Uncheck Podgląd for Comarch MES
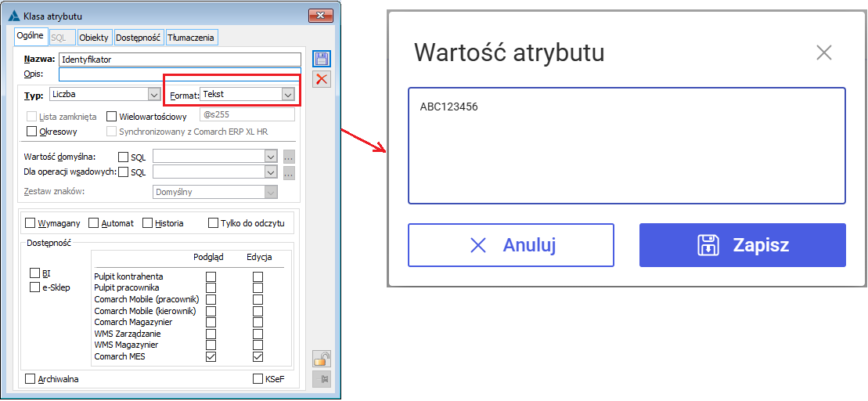The height and width of the screenshot is (401, 868). (211, 357)
